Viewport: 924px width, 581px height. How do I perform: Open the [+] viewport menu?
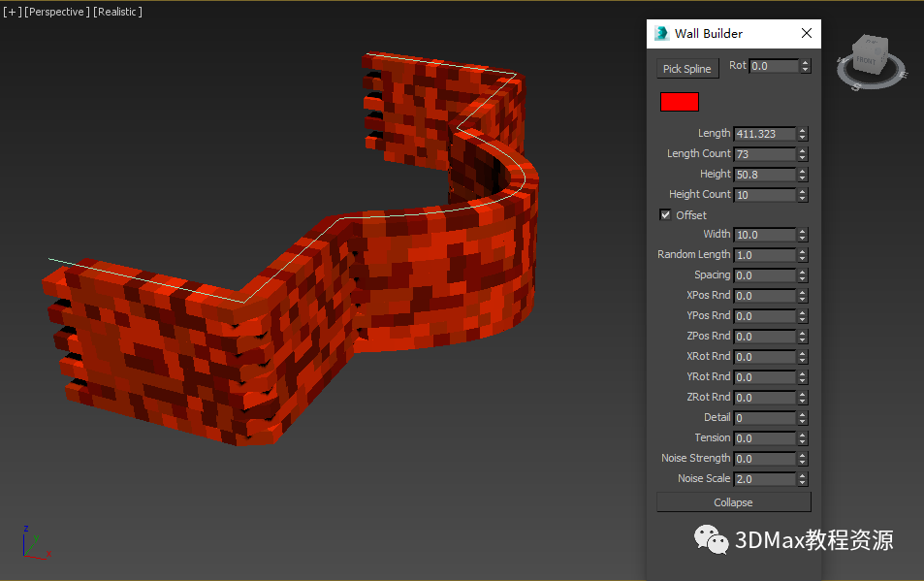(x=12, y=12)
